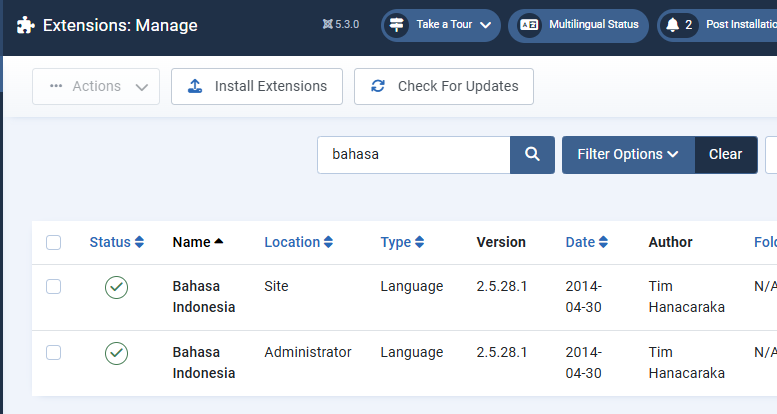Screen dimensions: 777x414
Task: Click the puzzle piece Extensions icon
Action: click(x=25, y=25)
